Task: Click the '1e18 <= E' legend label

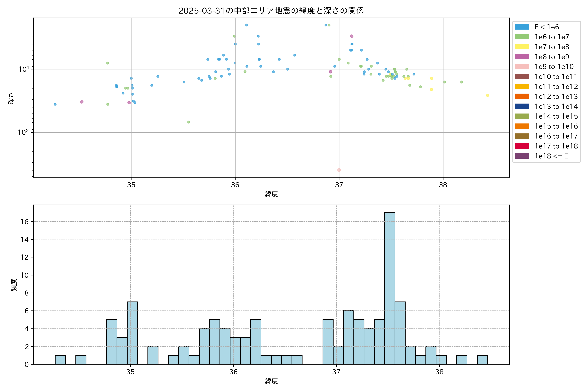Action: 551,156
